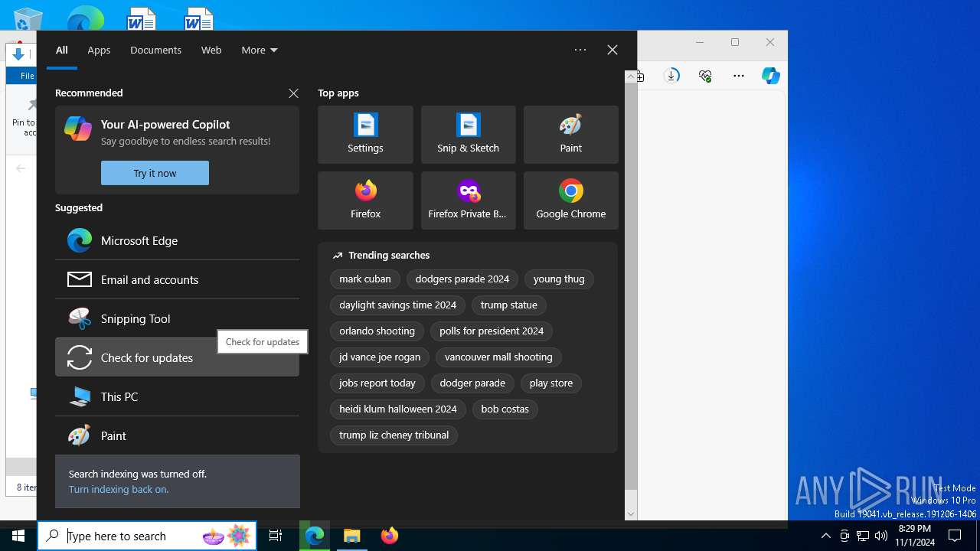Image resolution: width=980 pixels, height=551 pixels.
Task: Open Email and accounts suggestion
Action: tap(177, 279)
